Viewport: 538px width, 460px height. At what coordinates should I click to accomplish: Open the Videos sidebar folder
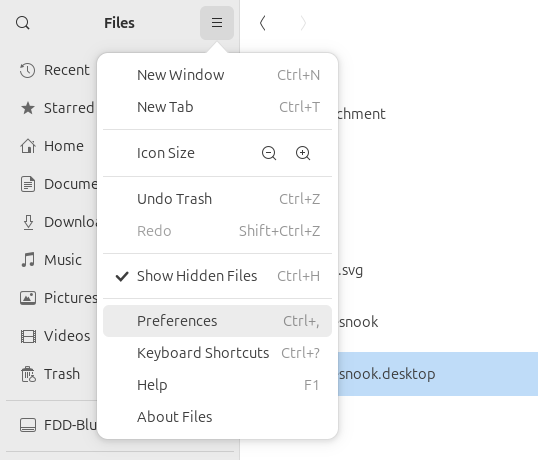coord(54,336)
